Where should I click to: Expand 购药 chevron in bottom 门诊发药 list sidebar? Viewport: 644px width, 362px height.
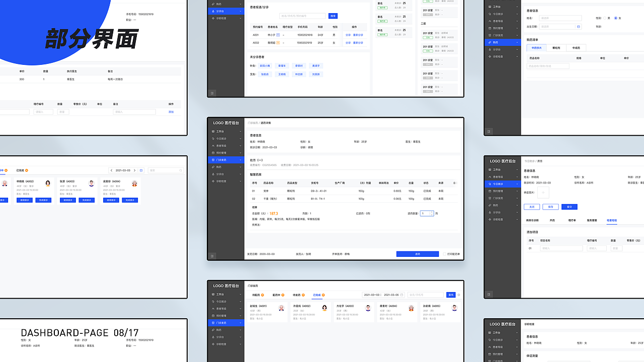point(240,330)
